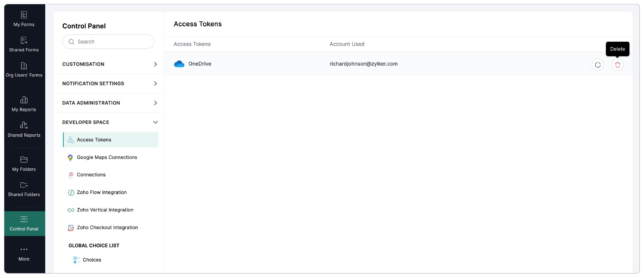Open Org Users' Forms
This screenshot has width=644, height=278.
(24, 69)
